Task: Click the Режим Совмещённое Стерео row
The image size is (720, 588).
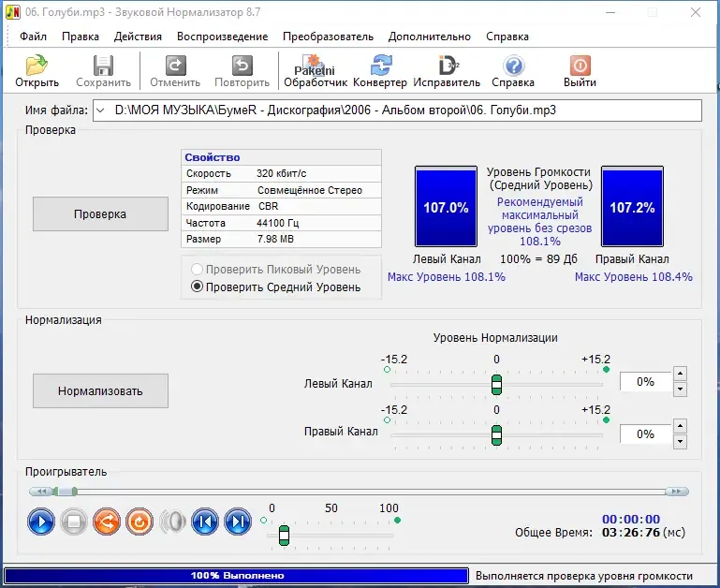Action: (282, 190)
